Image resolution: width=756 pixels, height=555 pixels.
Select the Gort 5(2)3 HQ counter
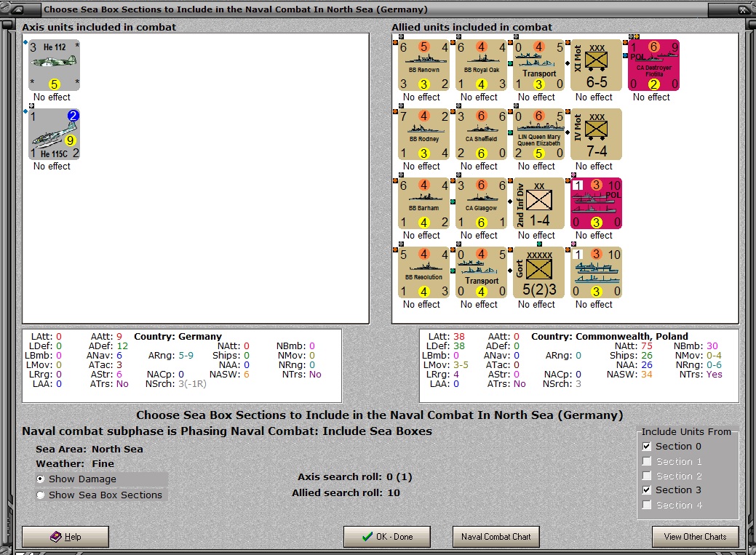click(x=538, y=273)
